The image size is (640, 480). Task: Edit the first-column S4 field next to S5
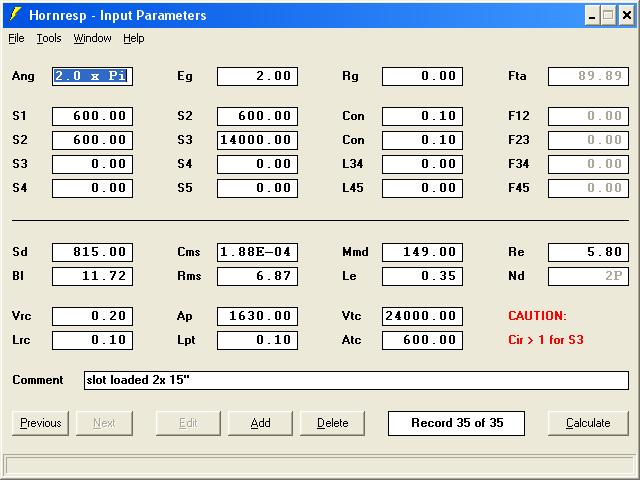(92, 189)
